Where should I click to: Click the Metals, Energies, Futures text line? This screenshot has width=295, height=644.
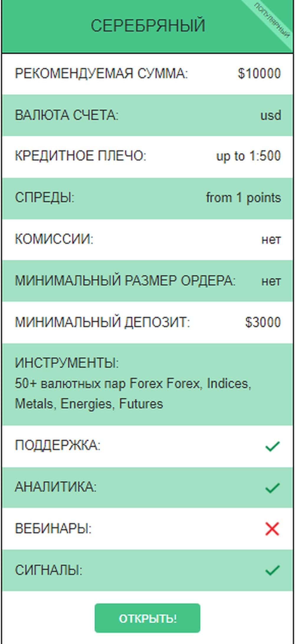(89, 404)
